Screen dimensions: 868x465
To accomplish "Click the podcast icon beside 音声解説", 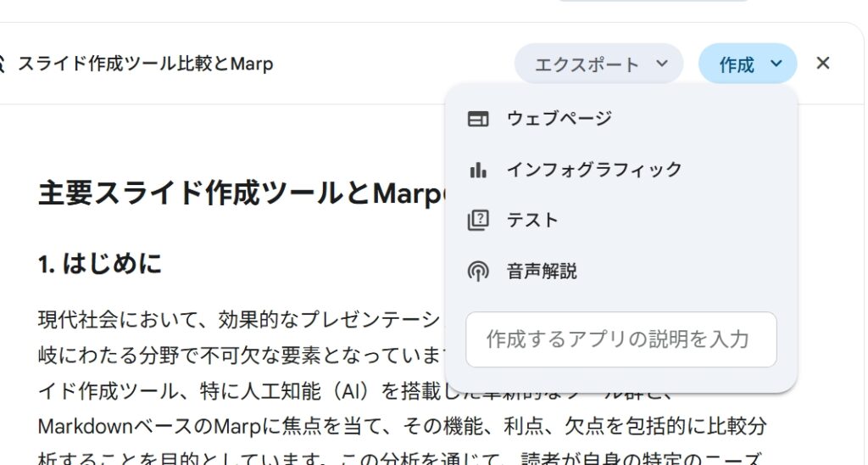I will (478, 272).
